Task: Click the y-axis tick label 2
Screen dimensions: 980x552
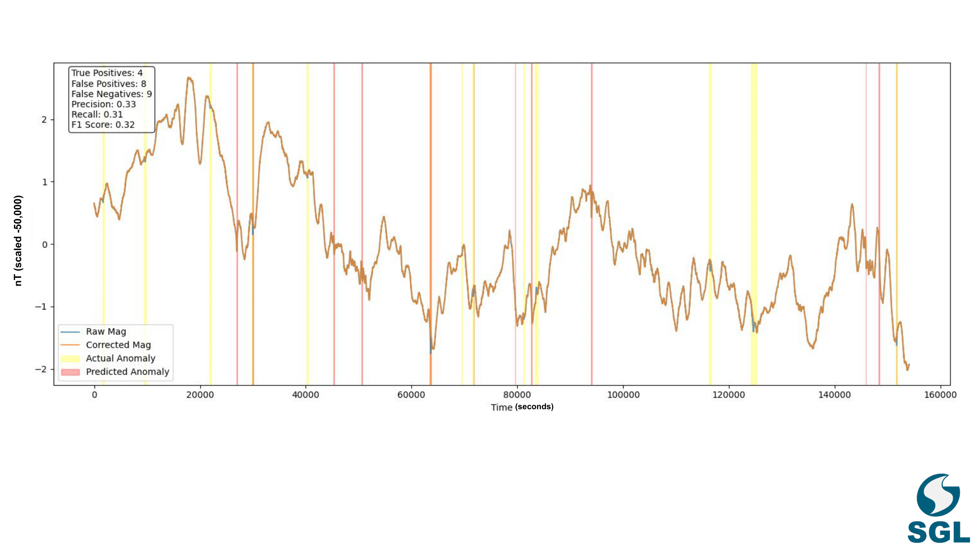Action: [45, 120]
